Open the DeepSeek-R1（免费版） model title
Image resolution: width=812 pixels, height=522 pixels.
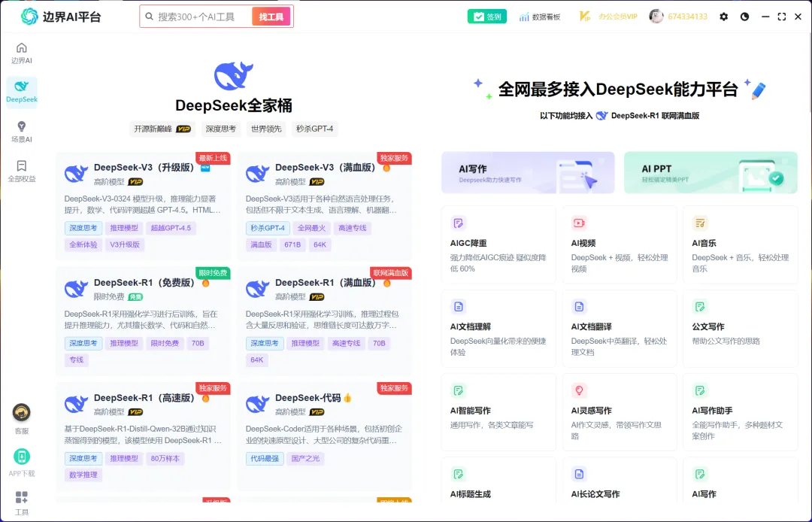(144, 283)
